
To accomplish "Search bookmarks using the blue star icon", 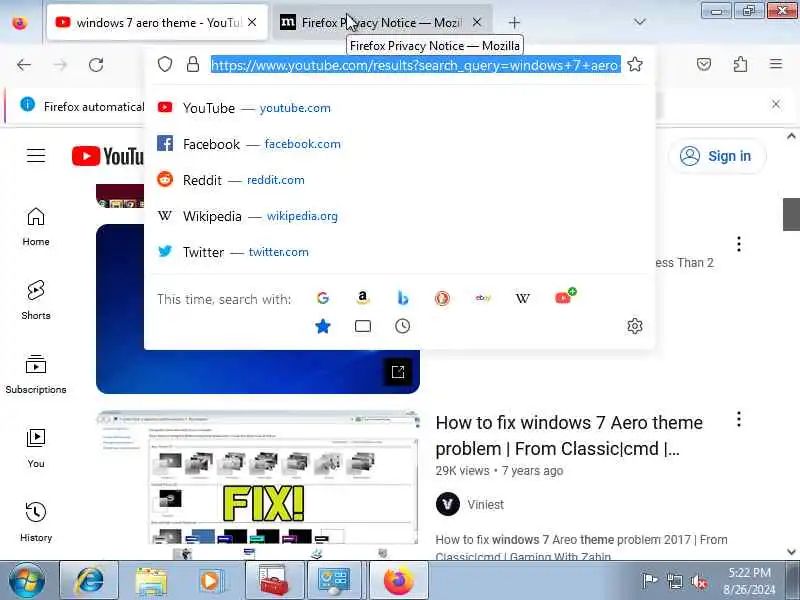I will tap(322, 326).
